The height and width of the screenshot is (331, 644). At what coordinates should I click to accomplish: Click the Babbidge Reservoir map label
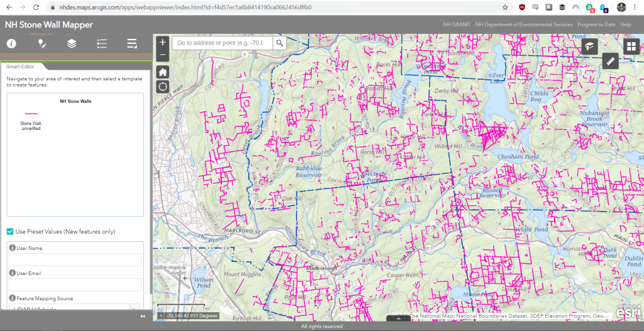pyautogui.click(x=309, y=171)
